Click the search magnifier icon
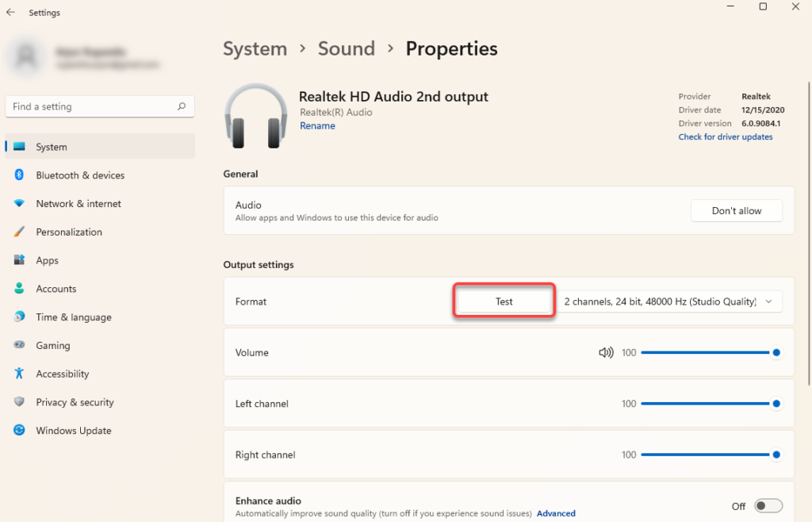 (x=182, y=106)
